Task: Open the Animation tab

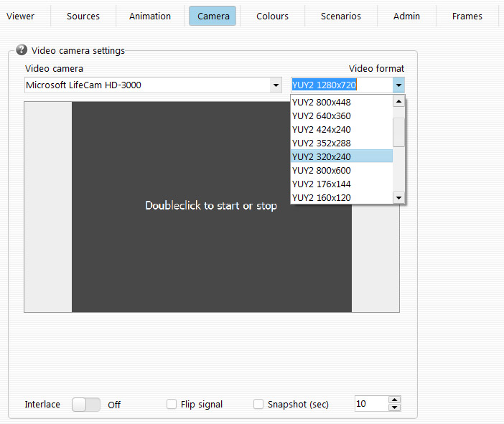Action: (x=150, y=16)
